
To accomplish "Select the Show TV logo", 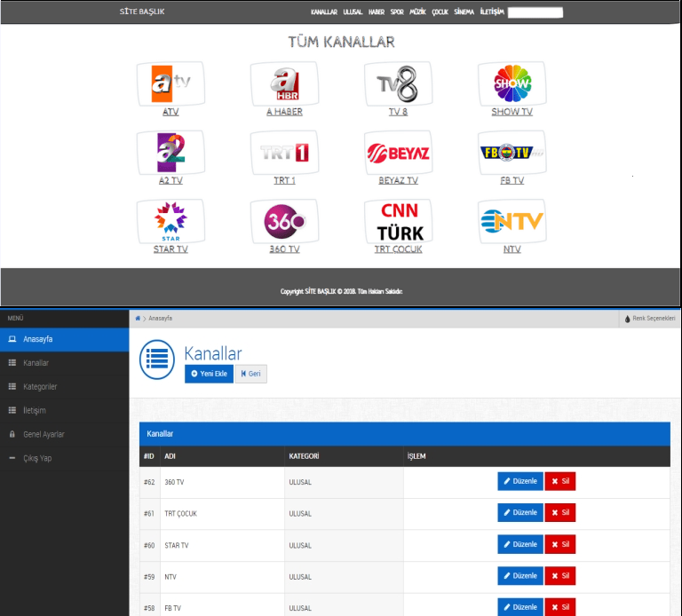I will 511,83.
